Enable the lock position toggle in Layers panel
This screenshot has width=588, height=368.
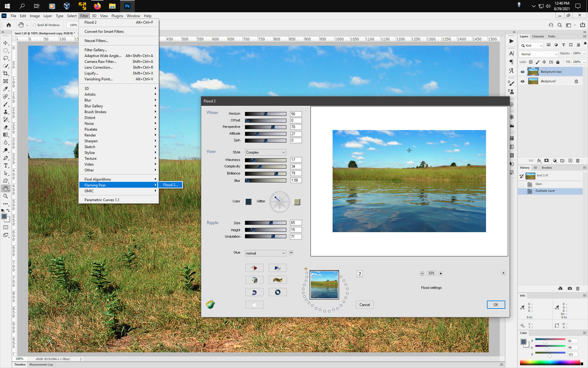pyautogui.click(x=544, y=62)
